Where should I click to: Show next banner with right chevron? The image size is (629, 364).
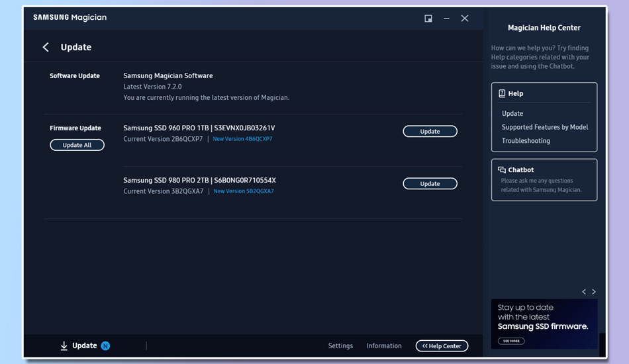[x=594, y=292]
